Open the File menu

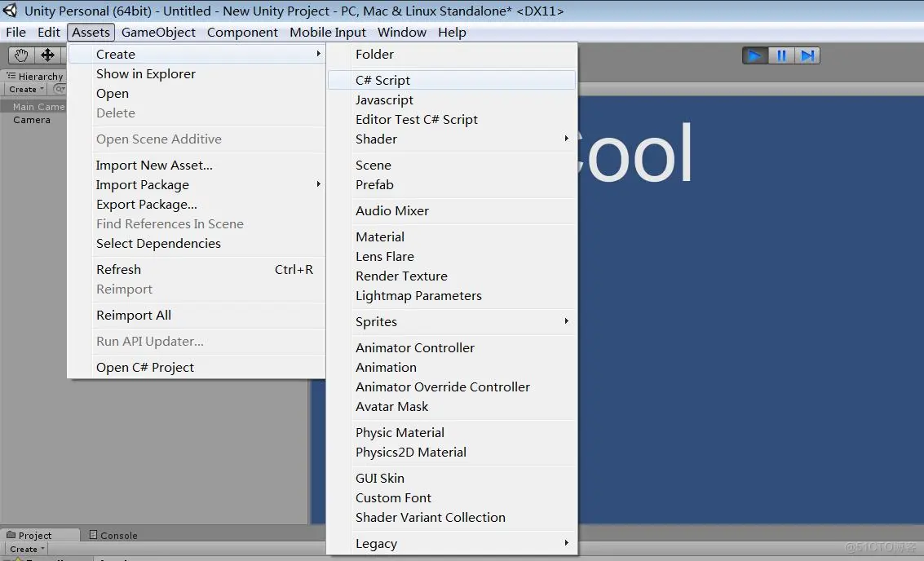coord(16,33)
